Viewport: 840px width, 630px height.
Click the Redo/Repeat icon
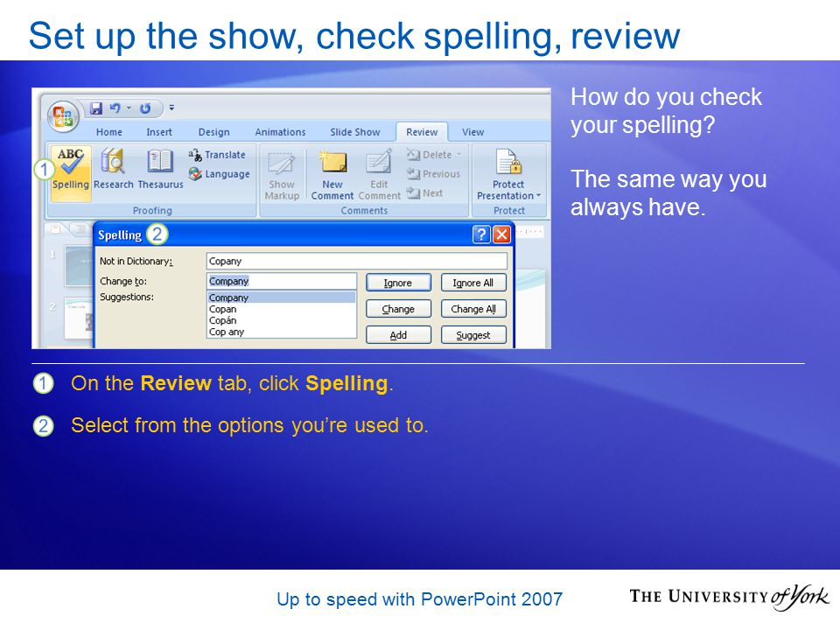(145, 108)
